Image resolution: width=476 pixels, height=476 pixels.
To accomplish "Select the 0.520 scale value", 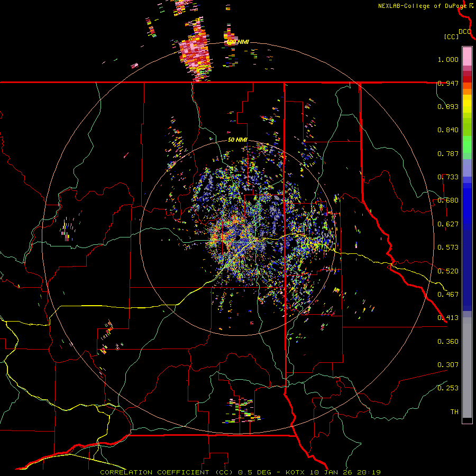I will tap(448, 271).
